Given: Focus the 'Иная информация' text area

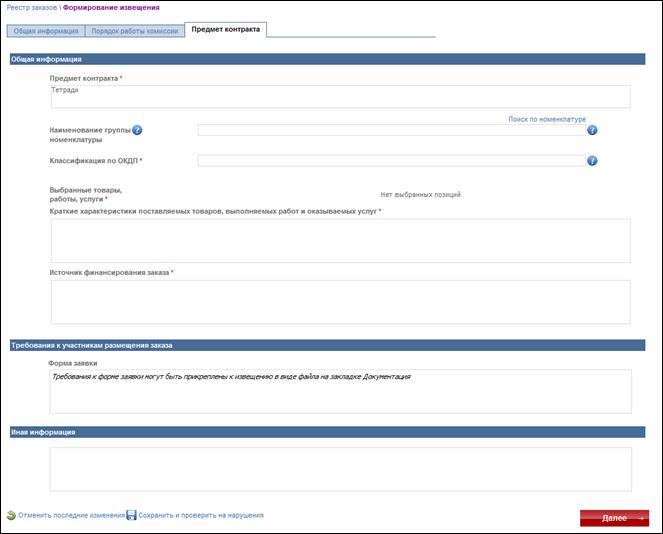Looking at the screenshot, I should click(341, 469).
